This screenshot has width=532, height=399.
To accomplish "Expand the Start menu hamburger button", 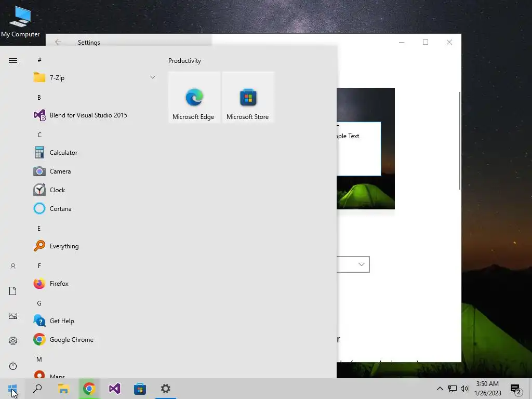I will pos(13,60).
